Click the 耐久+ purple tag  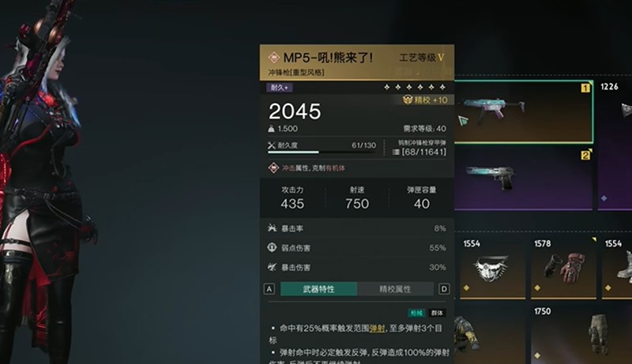coord(280,88)
